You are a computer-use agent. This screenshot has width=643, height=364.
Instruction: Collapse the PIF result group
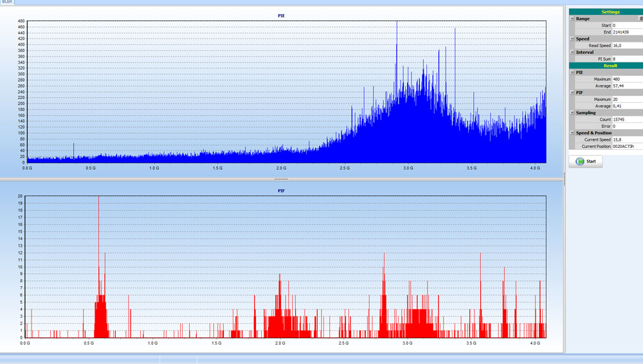click(572, 93)
